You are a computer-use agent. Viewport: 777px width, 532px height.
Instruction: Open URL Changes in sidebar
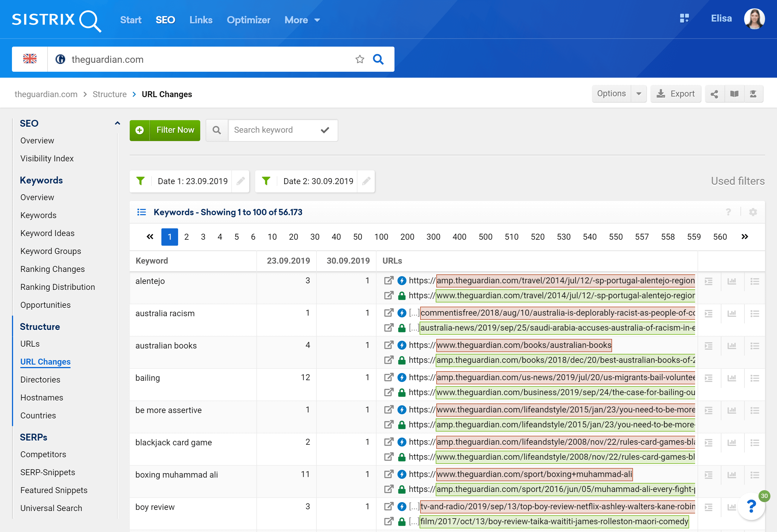coord(45,362)
